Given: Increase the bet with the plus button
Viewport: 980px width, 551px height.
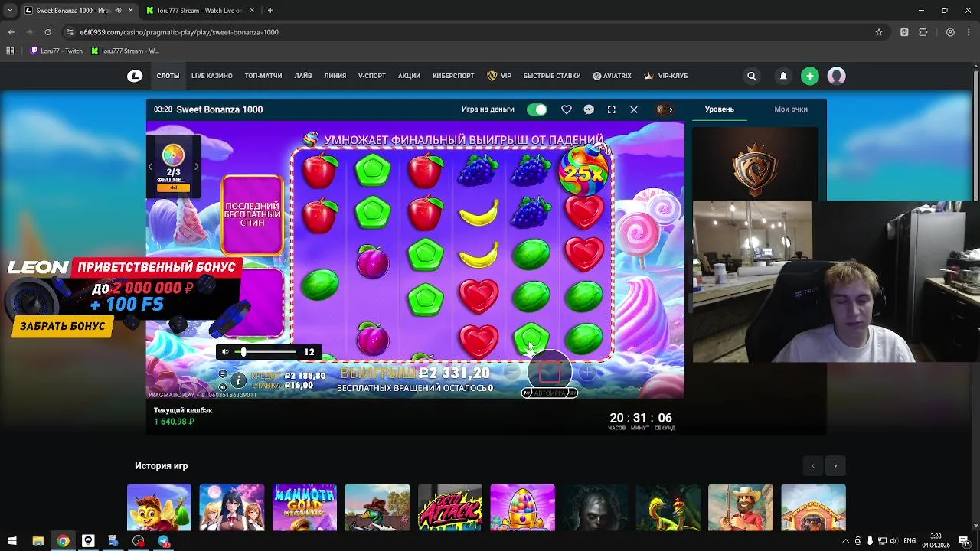Looking at the screenshot, I should point(586,373).
